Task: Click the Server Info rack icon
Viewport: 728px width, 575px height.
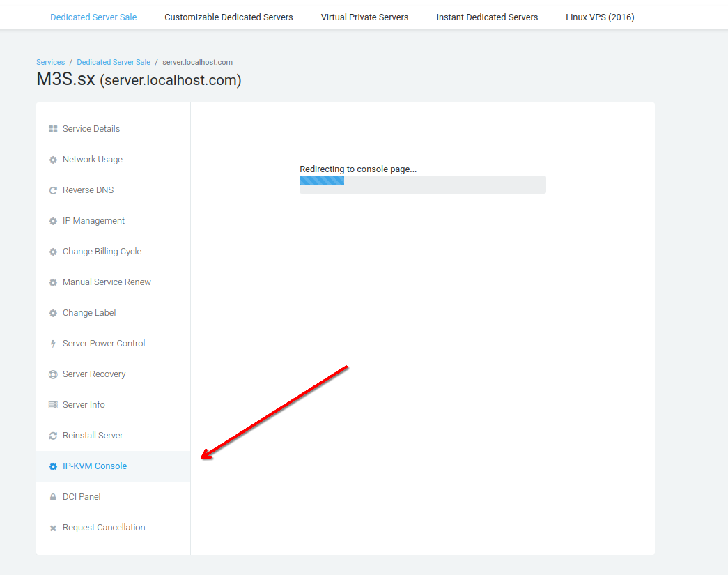Action: [x=53, y=405]
